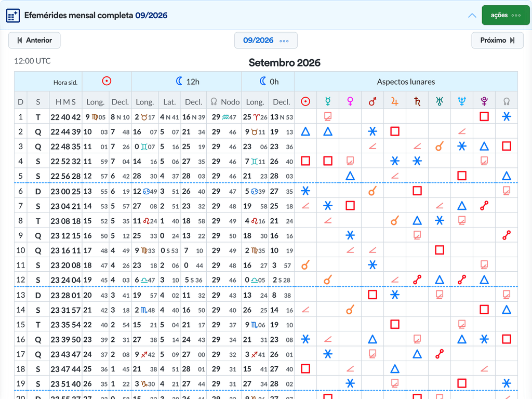Click the red square in day 10's Uranus column
532x399 pixels.
tap(440, 250)
